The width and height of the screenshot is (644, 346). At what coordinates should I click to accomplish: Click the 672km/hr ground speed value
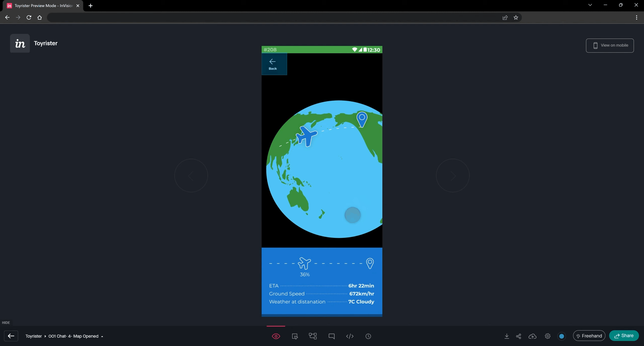tap(362, 294)
